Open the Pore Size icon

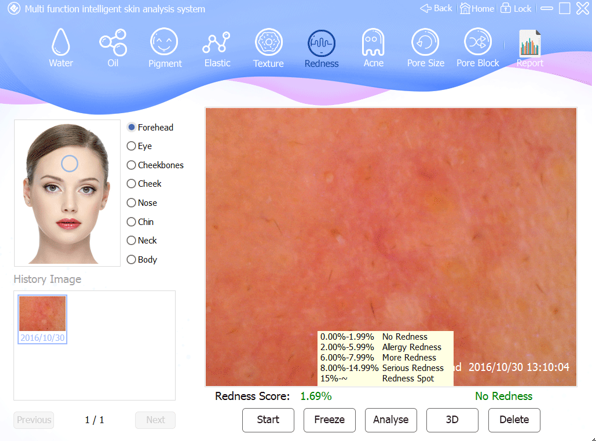(425, 42)
